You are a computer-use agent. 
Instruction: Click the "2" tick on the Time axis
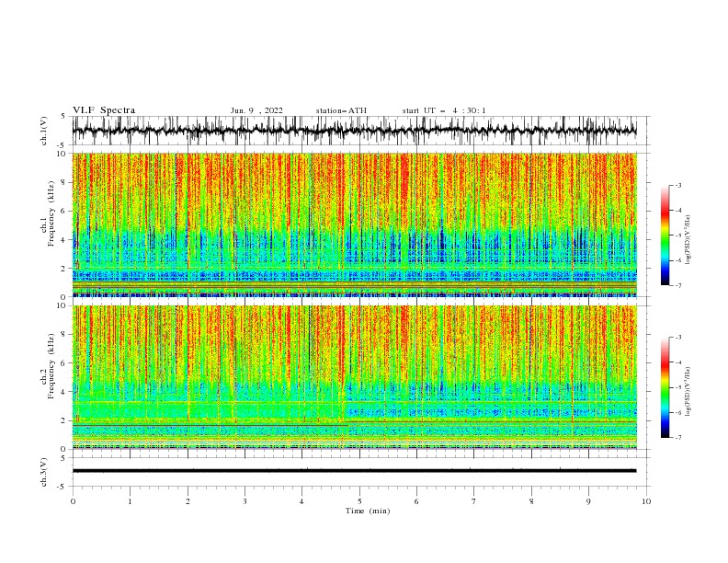pyautogui.click(x=188, y=501)
